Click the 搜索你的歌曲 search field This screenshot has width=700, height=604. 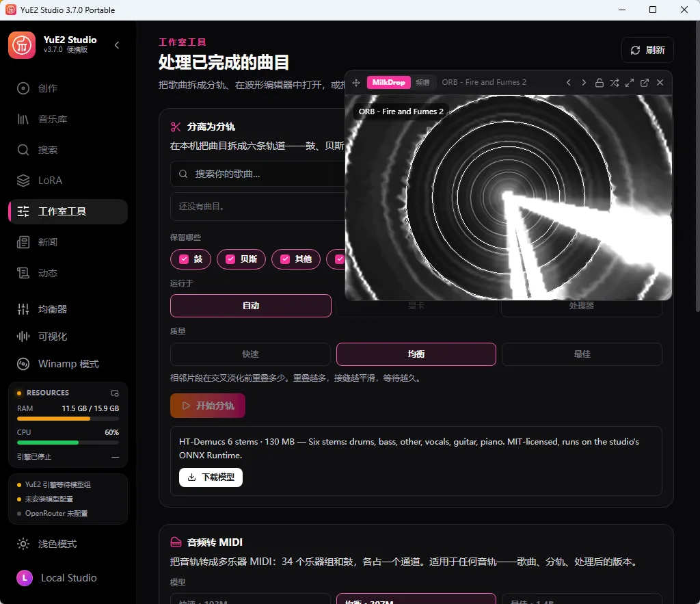[258, 174]
